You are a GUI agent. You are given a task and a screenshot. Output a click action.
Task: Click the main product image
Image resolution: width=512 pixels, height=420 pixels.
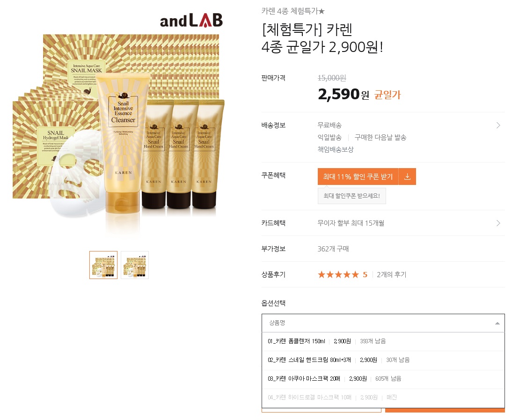pos(119,126)
